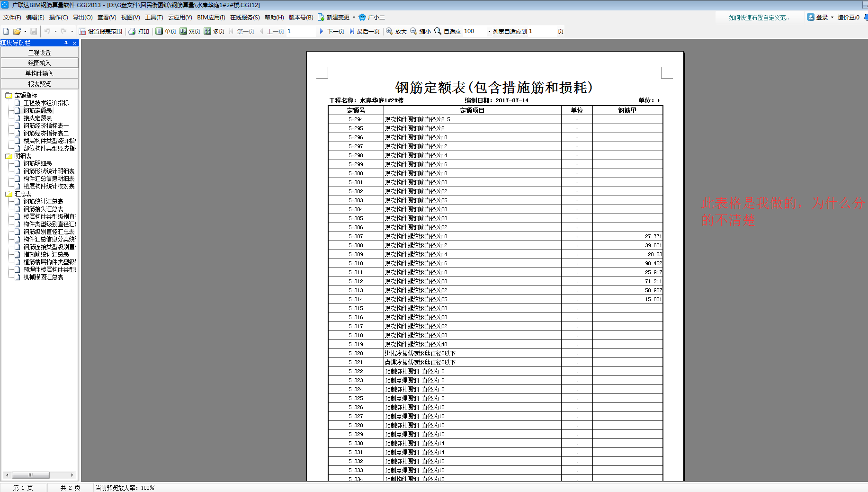
Task: Pin the 模块导航栏 panel
Action: pyautogui.click(x=66, y=43)
